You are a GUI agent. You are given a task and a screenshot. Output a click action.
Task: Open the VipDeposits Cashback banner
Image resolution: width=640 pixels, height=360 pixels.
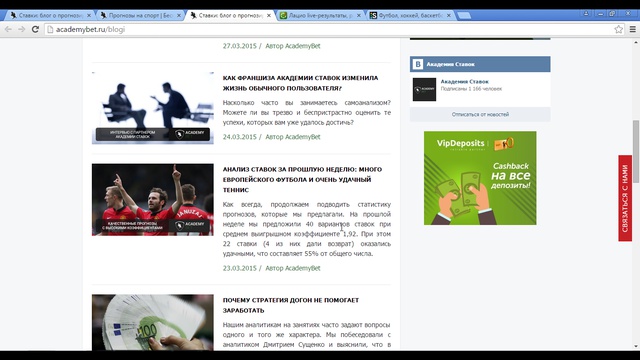pyautogui.click(x=480, y=178)
